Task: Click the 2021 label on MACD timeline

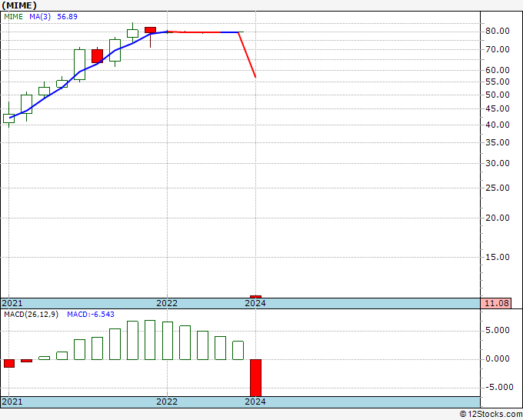Action: (12, 402)
